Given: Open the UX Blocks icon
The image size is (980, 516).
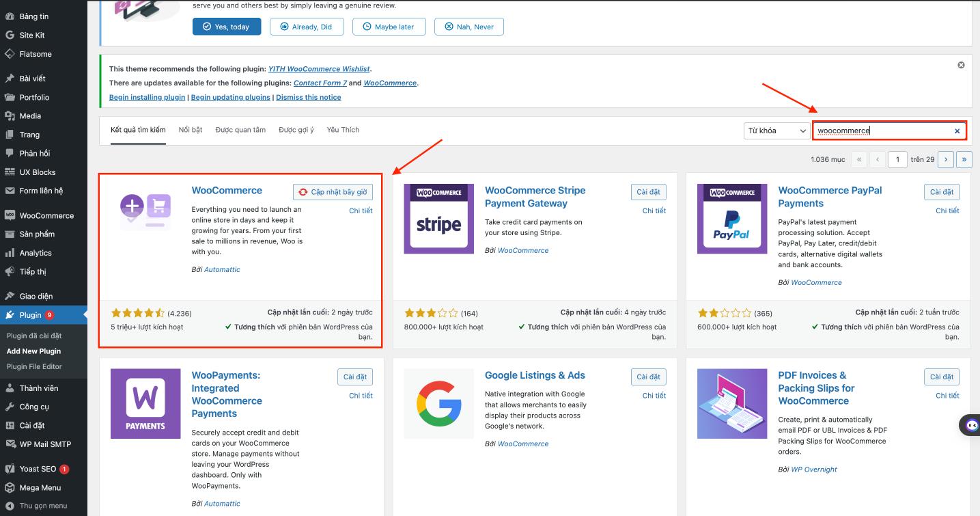Looking at the screenshot, I should 10,172.
